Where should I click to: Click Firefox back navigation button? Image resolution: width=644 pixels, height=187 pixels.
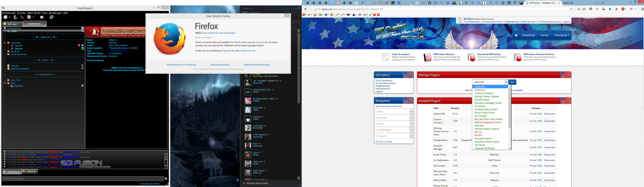[x=305, y=9]
